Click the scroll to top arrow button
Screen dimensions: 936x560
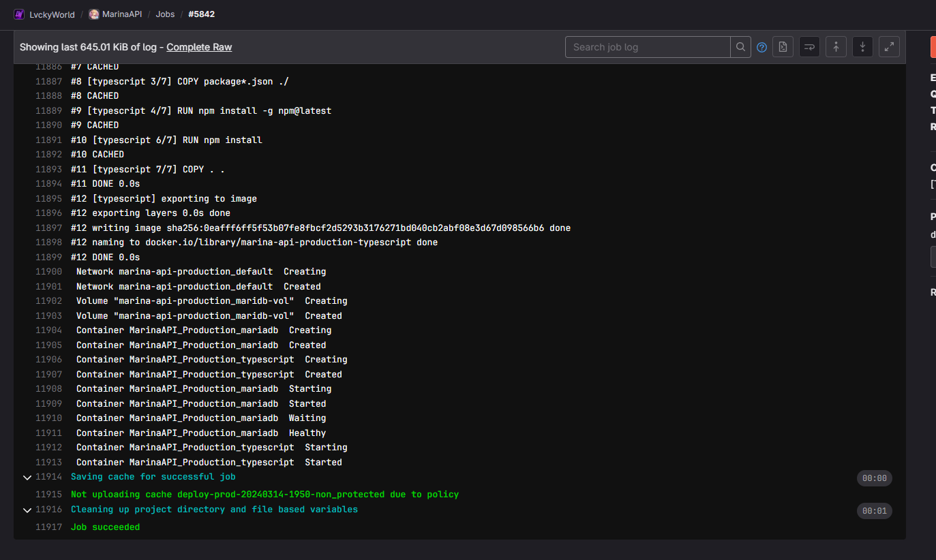(836, 47)
